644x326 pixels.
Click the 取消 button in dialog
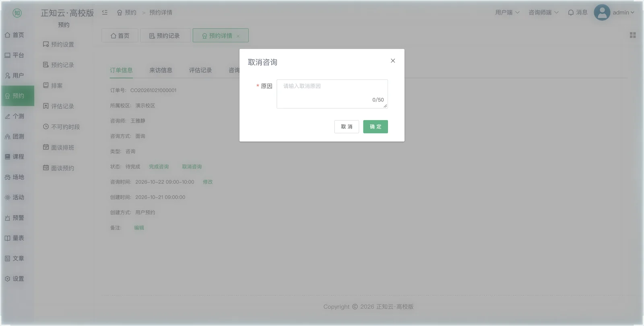coord(347,127)
